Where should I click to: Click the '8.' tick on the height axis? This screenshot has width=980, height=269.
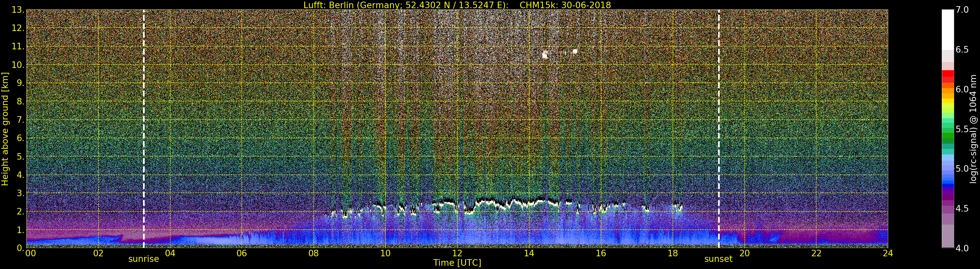(x=21, y=102)
